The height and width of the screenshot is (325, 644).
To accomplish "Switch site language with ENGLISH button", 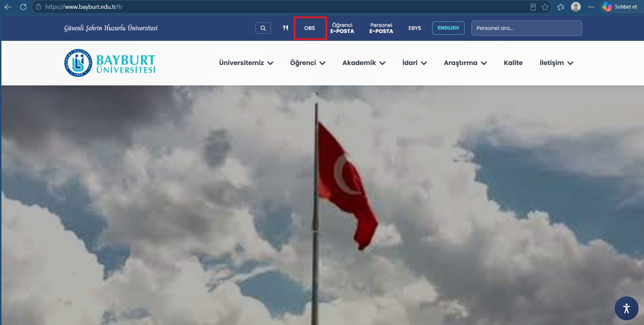I will (448, 28).
